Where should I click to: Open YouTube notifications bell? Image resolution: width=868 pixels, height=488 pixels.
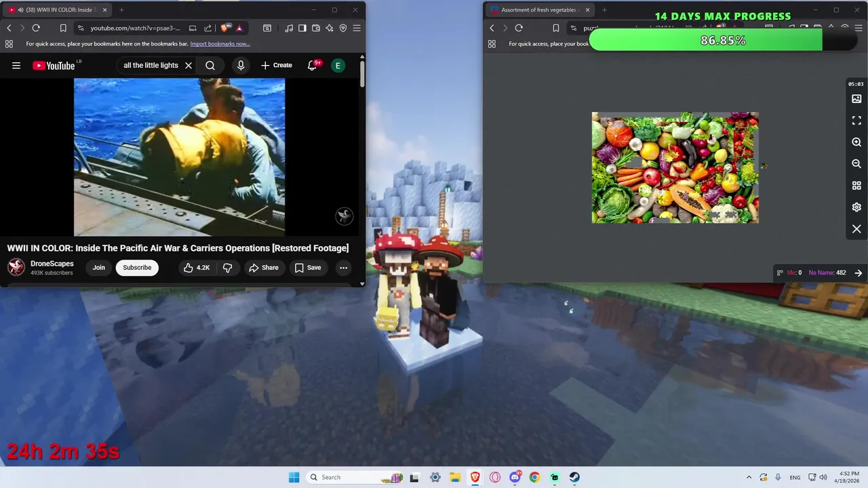tap(313, 66)
